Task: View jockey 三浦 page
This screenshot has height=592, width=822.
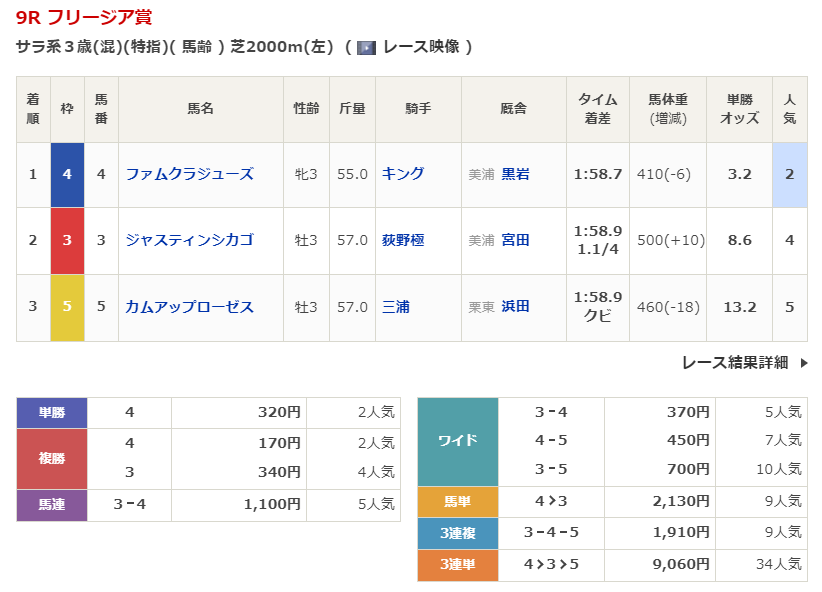Action: [x=395, y=307]
